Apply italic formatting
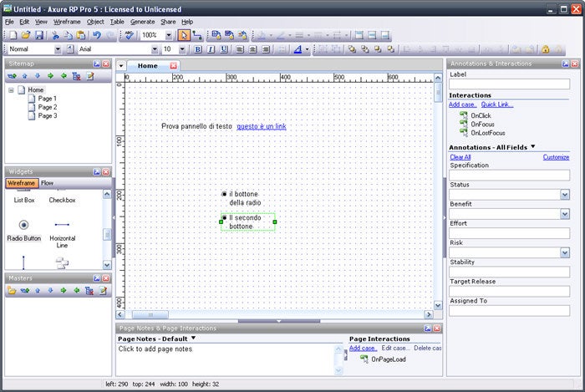Image resolution: width=585 pixels, height=392 pixels. coord(211,49)
